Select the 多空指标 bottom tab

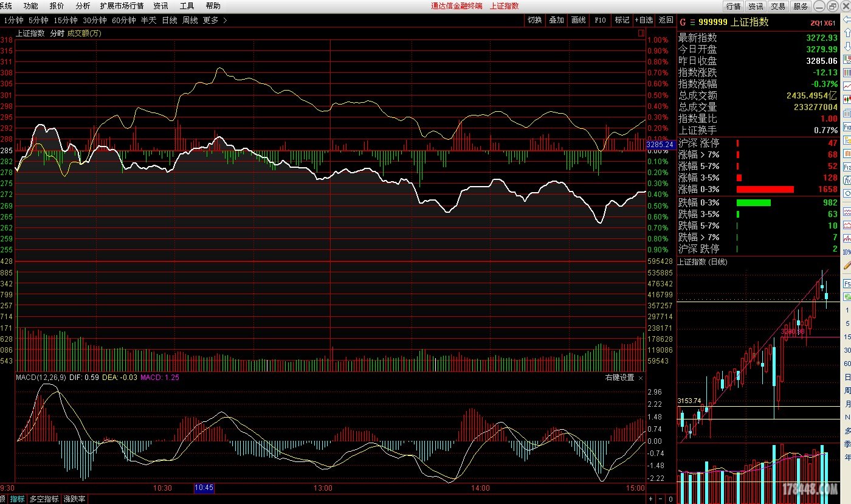coord(44,499)
